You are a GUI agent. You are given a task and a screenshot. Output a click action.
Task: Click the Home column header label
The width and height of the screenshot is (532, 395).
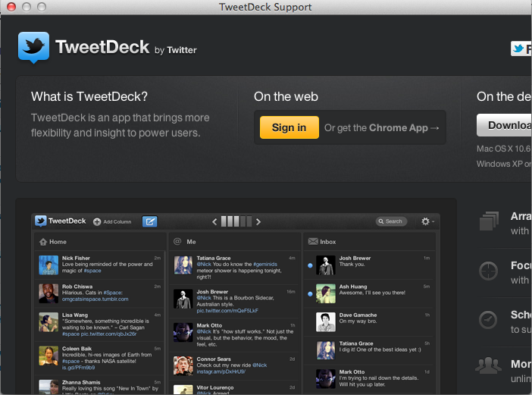tap(58, 242)
